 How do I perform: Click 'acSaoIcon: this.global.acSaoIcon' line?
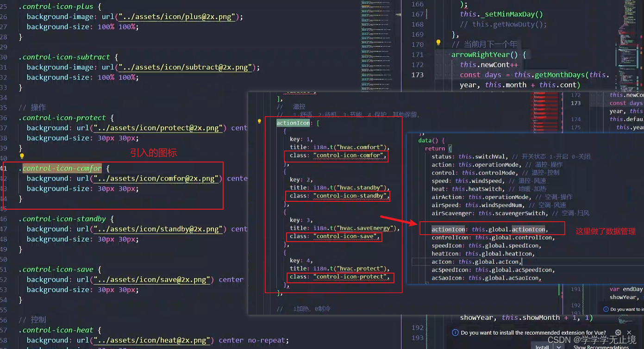[487, 278]
